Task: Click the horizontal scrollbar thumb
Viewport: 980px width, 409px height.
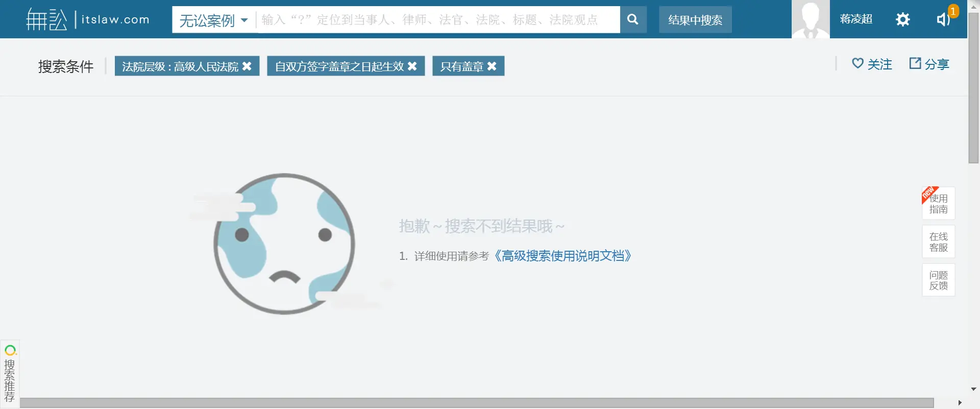Action: click(477, 403)
